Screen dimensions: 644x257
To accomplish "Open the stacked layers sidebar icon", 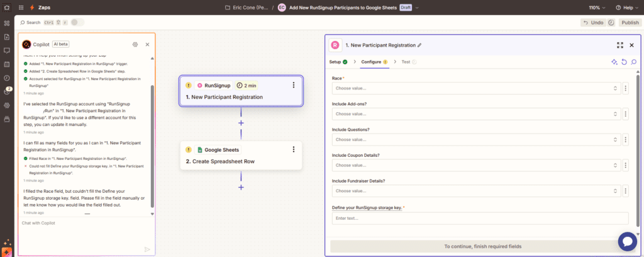I will point(6,119).
